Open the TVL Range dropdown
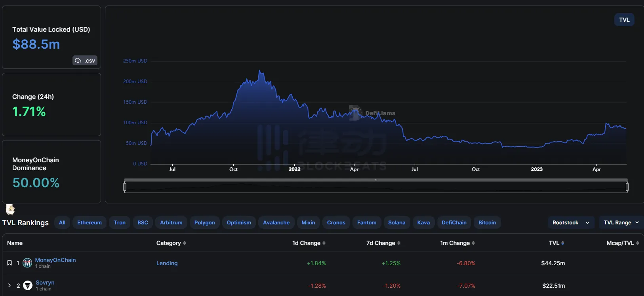 [621, 222]
